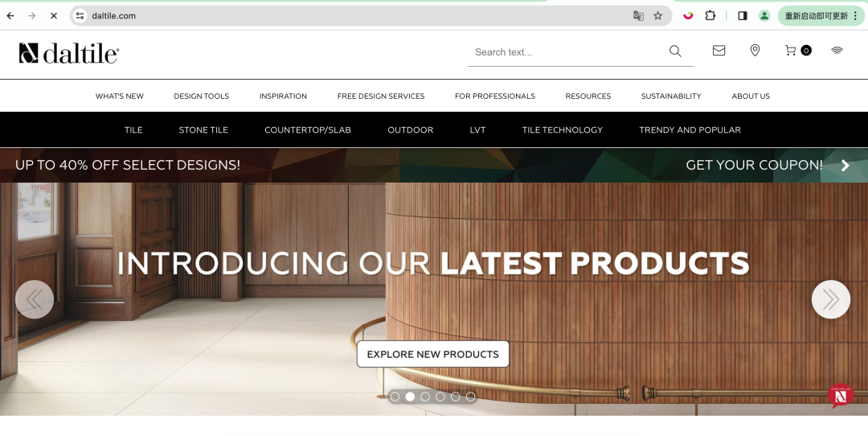Screen dimensions: 868x436
Task: Open the Extensions puzzle-piece menu
Action: click(x=710, y=16)
